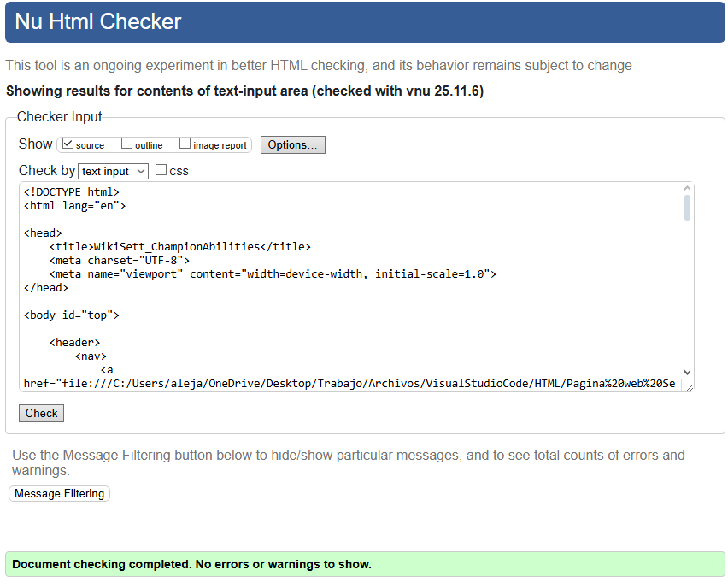This screenshot has height=588, width=728.
Task: Tick the outline checkbox
Action: point(127,144)
